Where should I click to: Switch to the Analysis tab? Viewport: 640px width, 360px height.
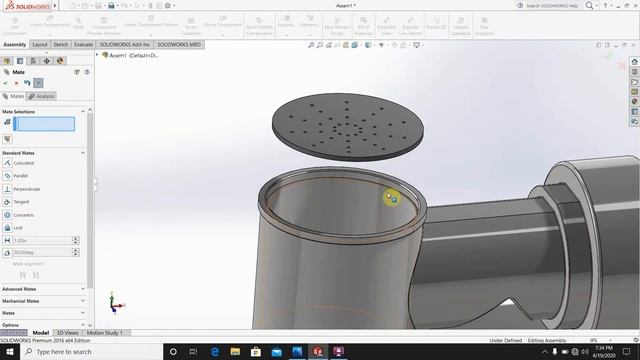click(x=41, y=96)
